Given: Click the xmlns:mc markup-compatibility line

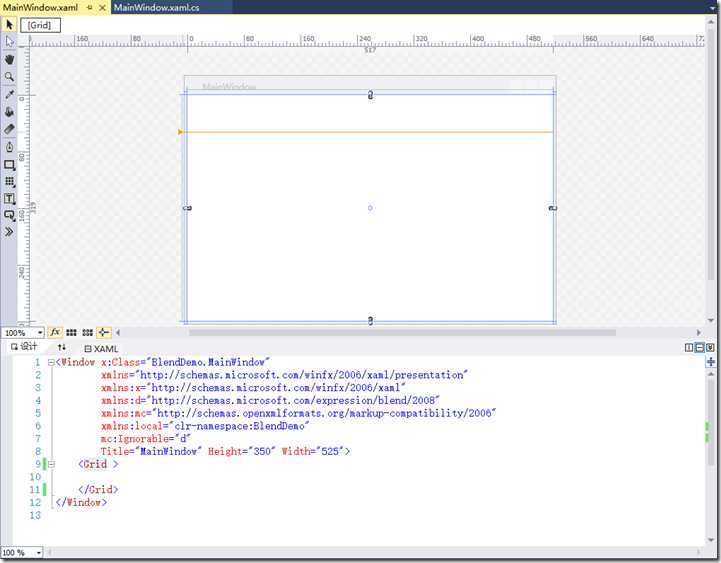Looking at the screenshot, I should (x=298, y=413).
